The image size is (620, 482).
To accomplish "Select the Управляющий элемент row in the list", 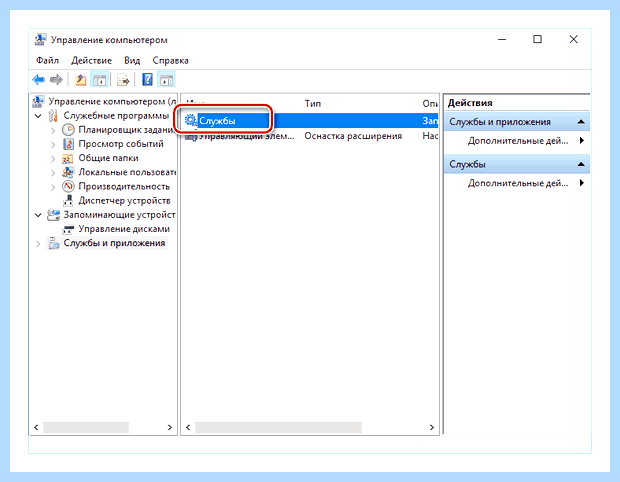I will [x=310, y=136].
